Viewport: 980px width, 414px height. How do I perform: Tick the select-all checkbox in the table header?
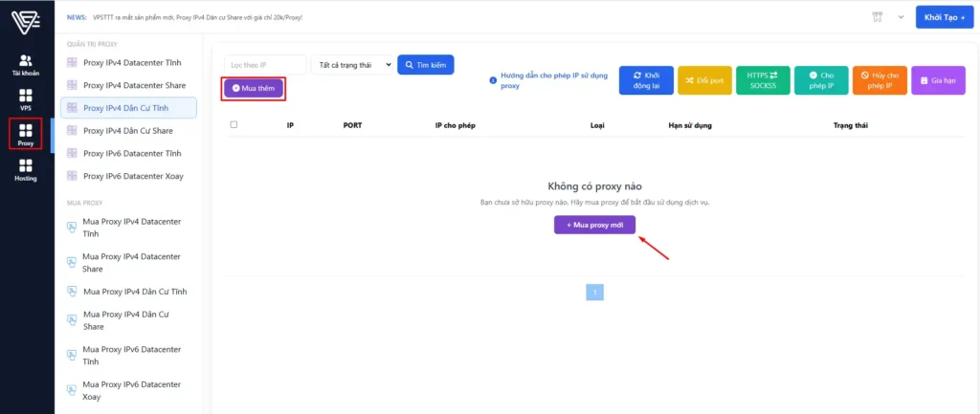click(x=234, y=125)
